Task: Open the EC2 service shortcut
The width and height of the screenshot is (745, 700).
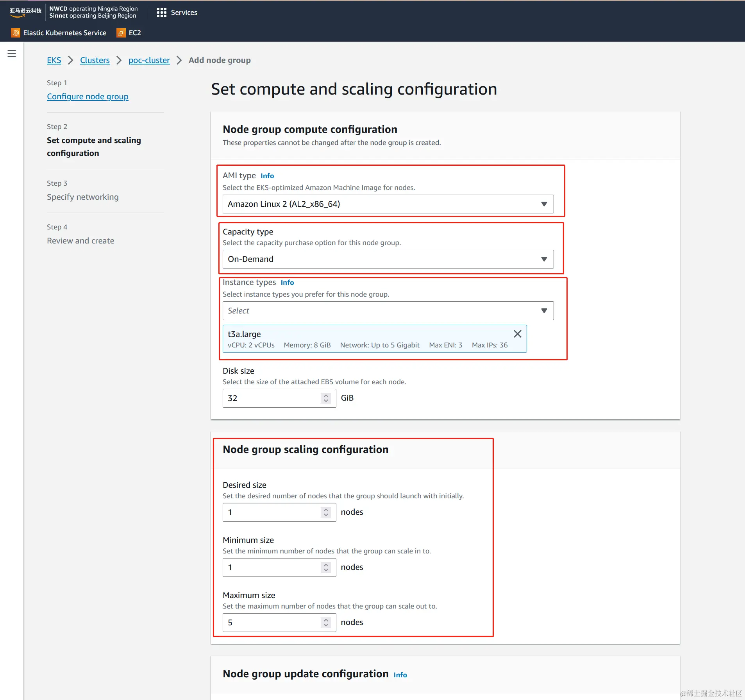Action: pyautogui.click(x=129, y=33)
